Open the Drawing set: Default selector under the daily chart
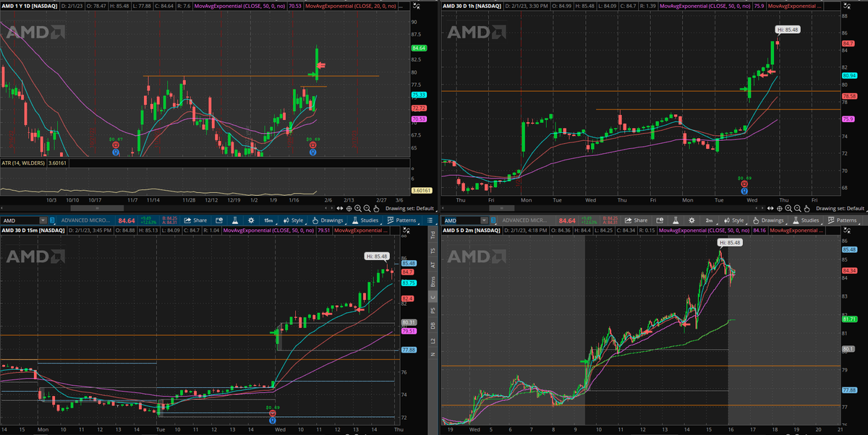Viewport: 868px width, 435px height. click(x=409, y=208)
